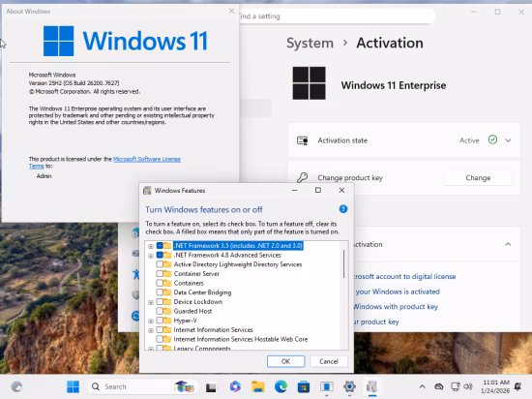532x399 pixels.
Task: Click OK in Windows Features dialog
Action: 285,361
